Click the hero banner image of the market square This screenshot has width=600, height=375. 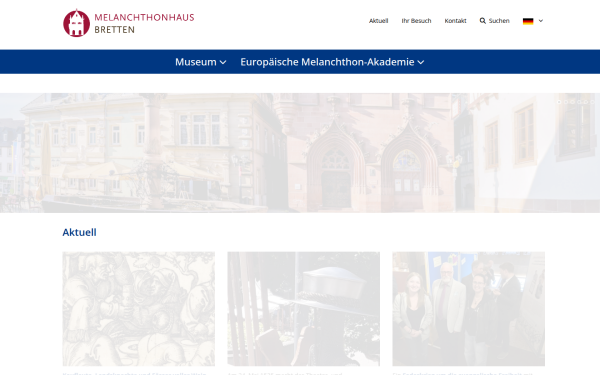pos(300,153)
